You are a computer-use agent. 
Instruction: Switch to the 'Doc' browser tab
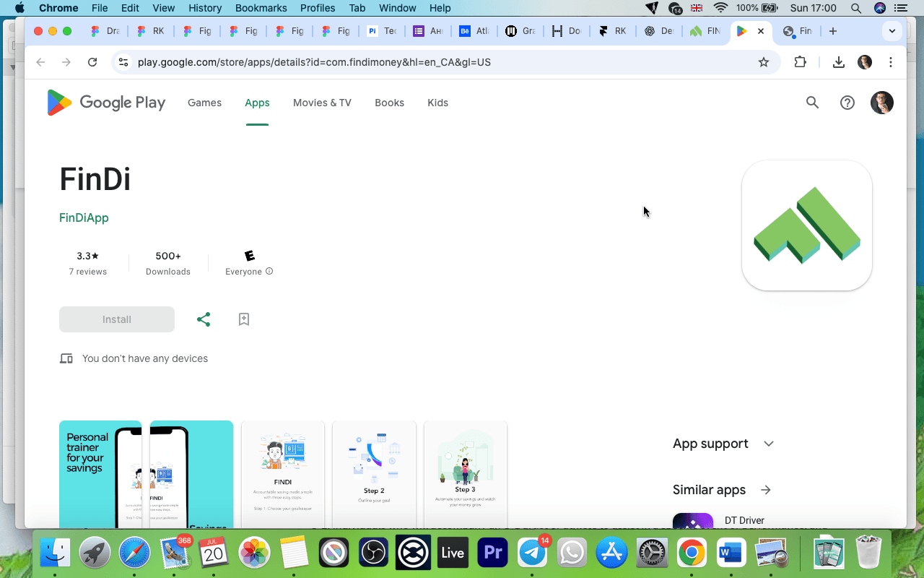[x=567, y=31]
